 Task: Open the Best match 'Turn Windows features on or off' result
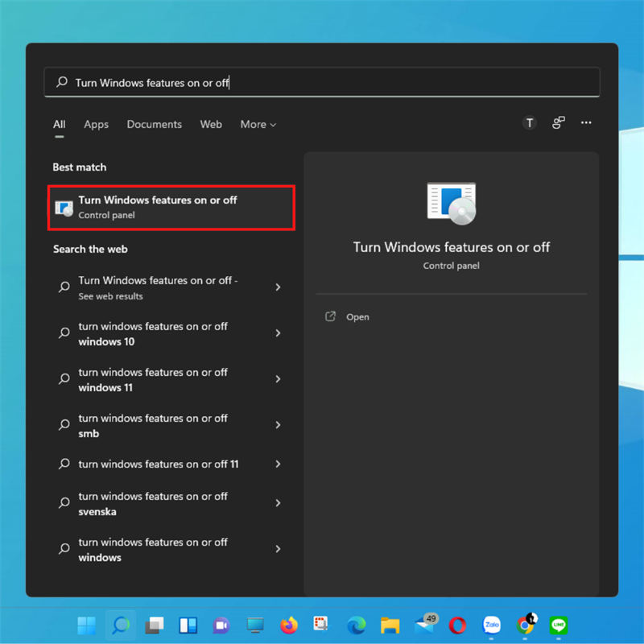pyautogui.click(x=171, y=208)
